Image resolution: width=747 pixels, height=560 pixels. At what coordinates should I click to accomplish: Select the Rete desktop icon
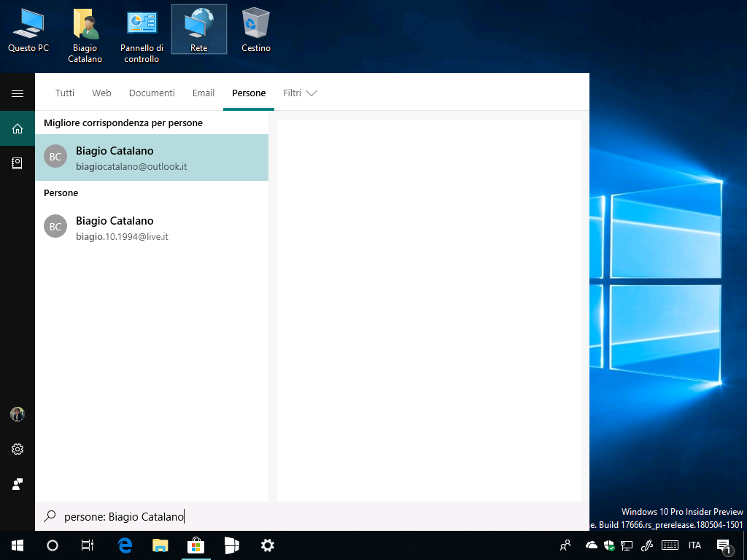point(199,29)
